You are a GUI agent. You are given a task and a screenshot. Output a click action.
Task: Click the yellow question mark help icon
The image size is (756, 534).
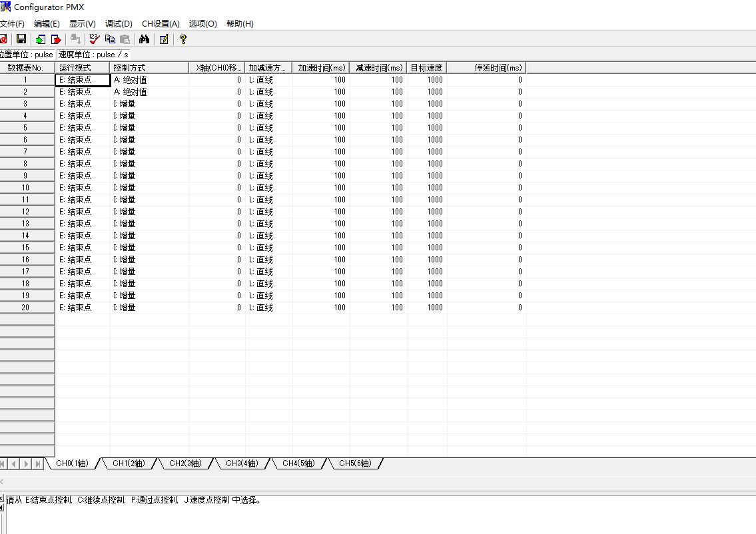[x=183, y=39]
